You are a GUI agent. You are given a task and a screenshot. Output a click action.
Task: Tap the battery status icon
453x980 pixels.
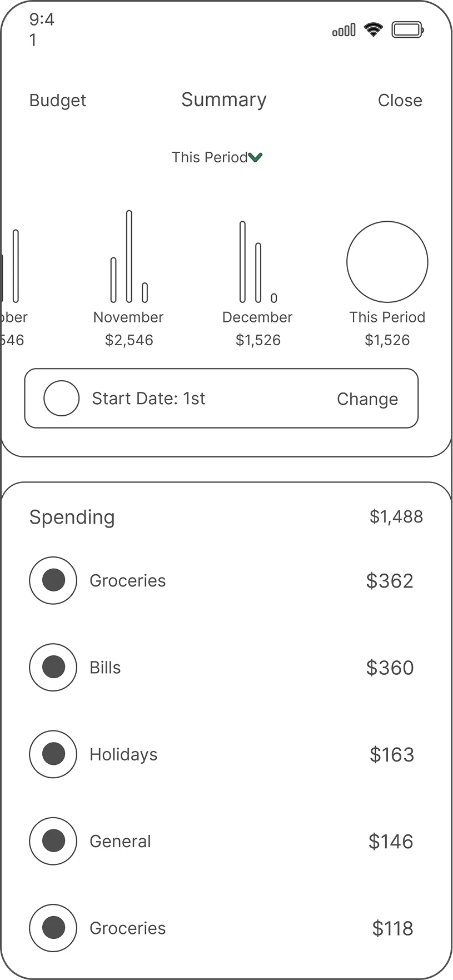point(407,29)
